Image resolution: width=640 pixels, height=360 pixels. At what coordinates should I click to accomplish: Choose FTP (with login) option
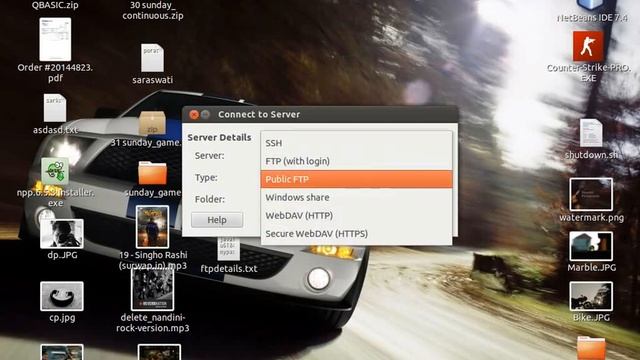coord(356,161)
